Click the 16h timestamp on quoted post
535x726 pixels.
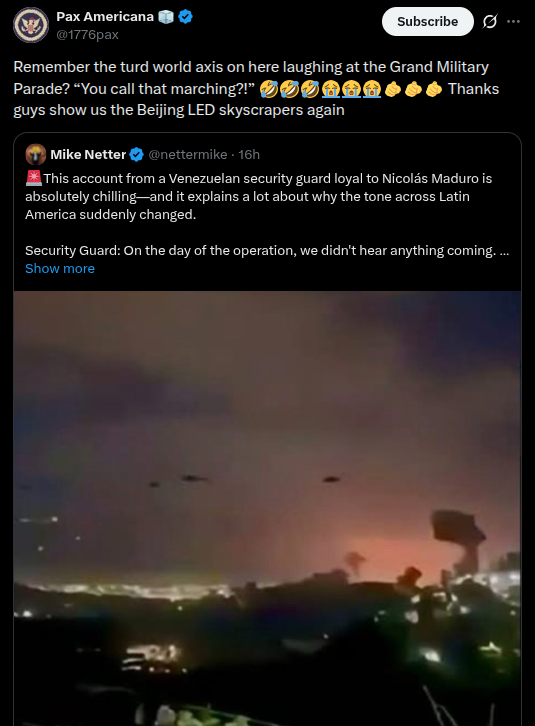(249, 155)
